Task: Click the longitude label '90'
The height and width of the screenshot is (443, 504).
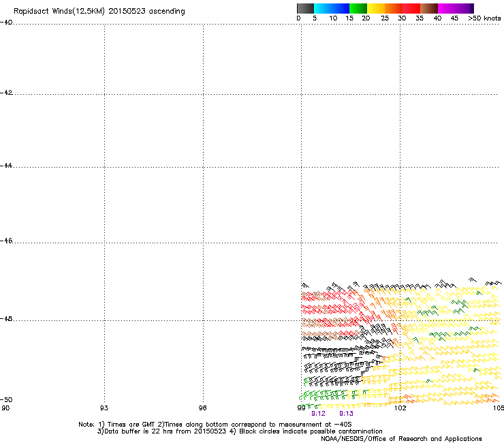Action: (5, 408)
